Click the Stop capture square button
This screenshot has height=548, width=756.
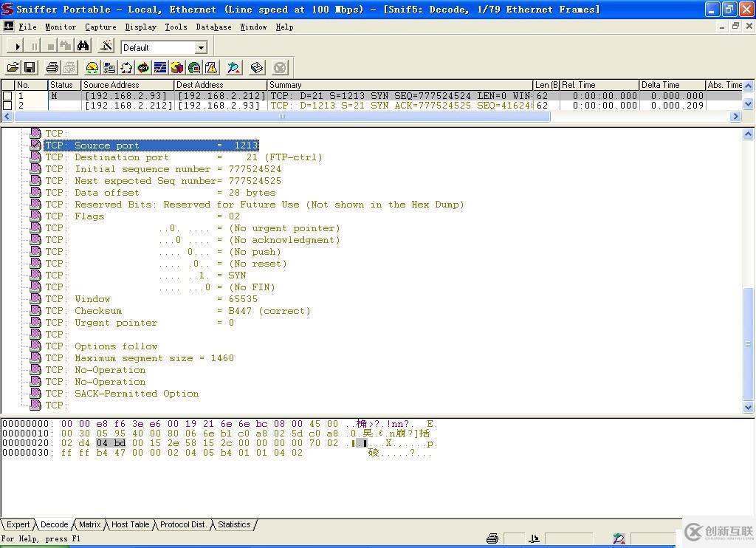point(50,47)
